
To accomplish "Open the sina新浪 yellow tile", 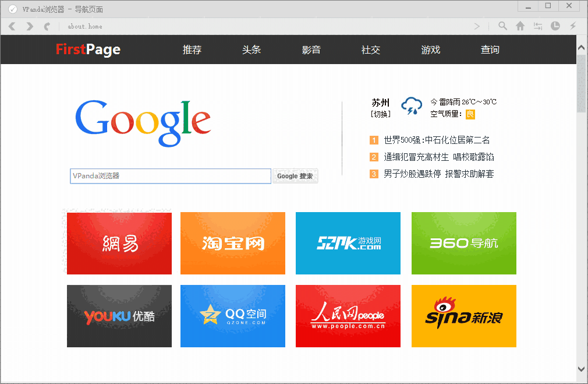I will coord(464,316).
